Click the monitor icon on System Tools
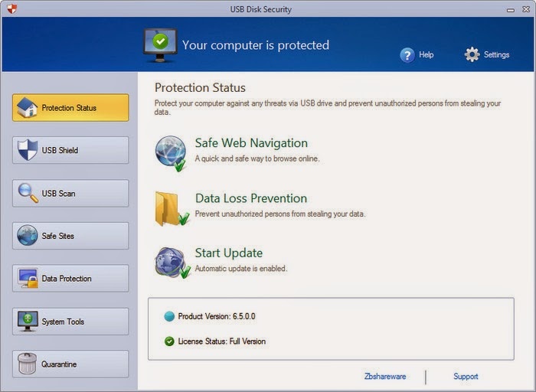 [28, 321]
